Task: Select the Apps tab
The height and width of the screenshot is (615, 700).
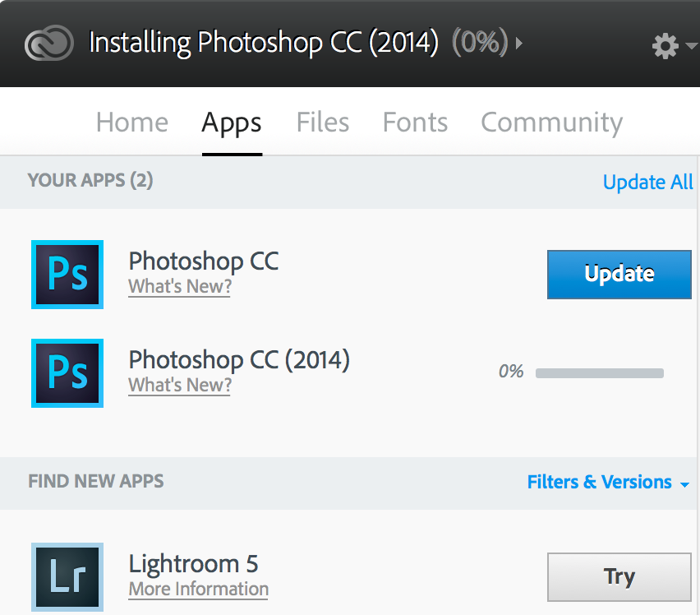Action: pos(232,123)
